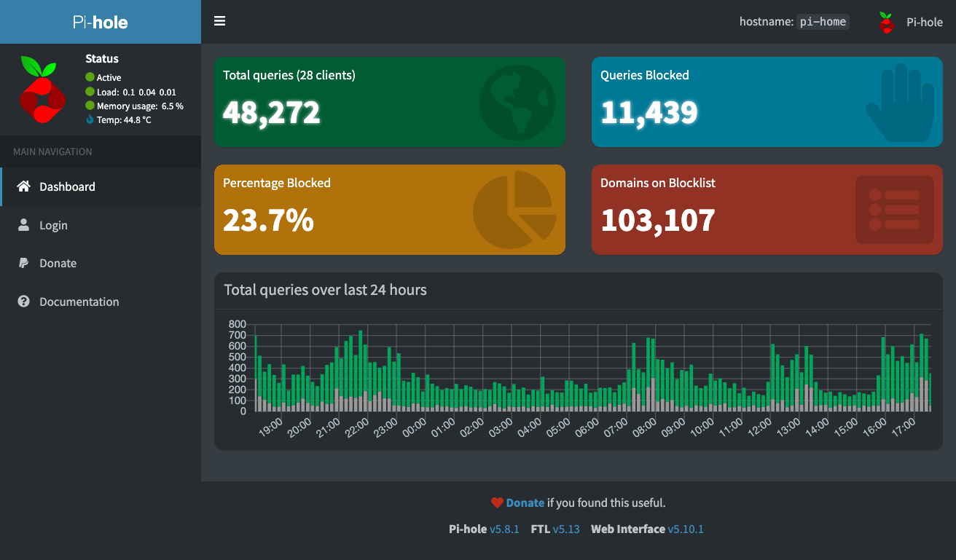Click the 17:00 label on chart axis
The width and height of the screenshot is (956, 560).
click(x=904, y=427)
